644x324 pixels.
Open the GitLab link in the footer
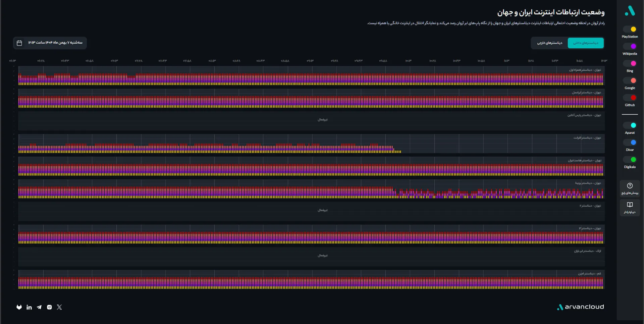tap(19, 307)
